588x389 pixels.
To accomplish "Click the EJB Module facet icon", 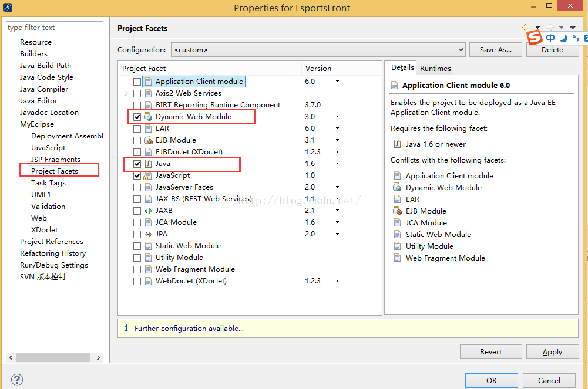I will coord(148,140).
